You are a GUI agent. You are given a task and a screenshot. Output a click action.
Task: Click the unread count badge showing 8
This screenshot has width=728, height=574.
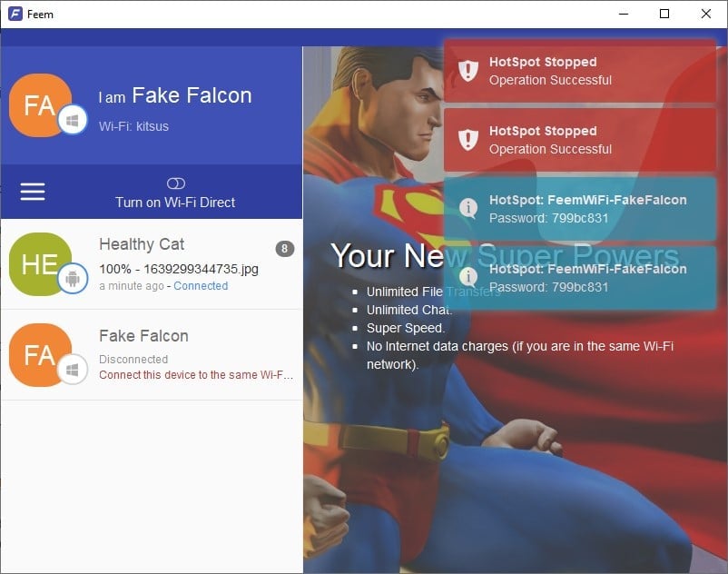coord(284,249)
